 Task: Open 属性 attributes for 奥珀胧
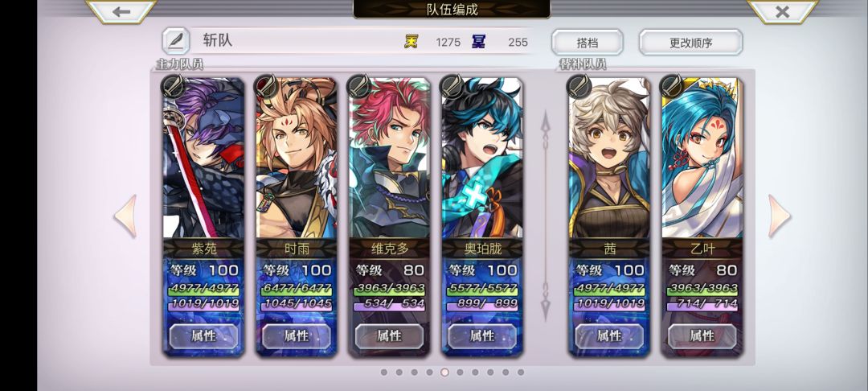tap(482, 335)
